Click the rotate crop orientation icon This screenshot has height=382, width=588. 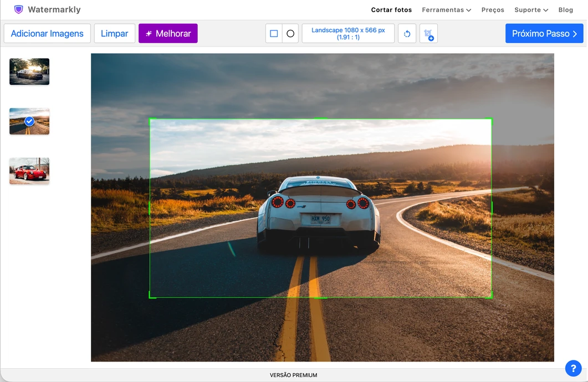(x=407, y=33)
